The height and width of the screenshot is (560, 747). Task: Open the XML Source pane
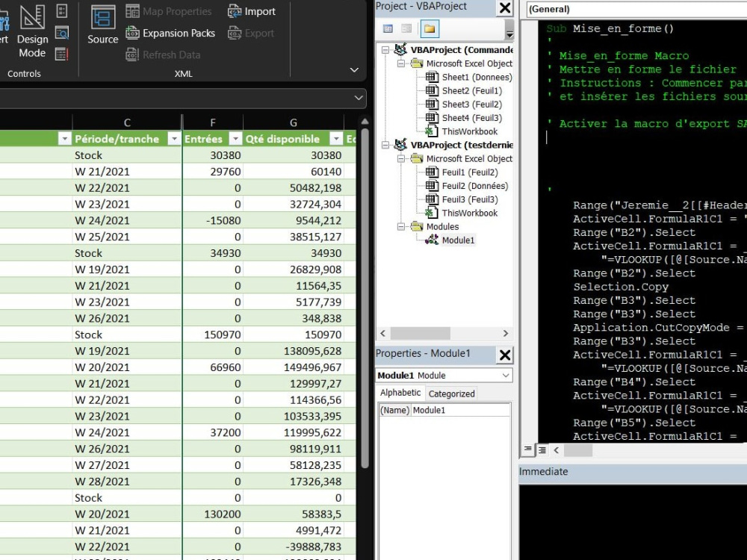tap(103, 25)
